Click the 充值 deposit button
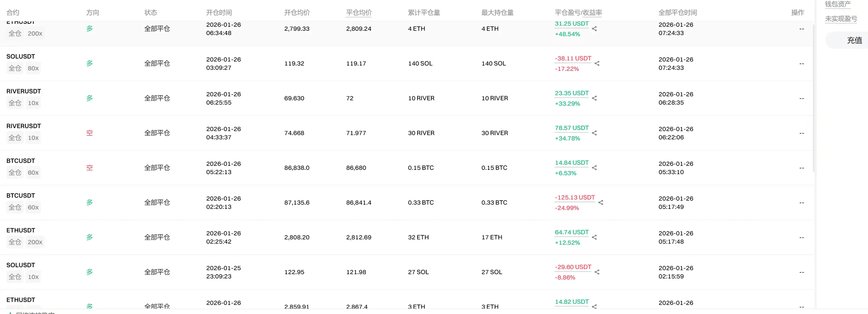 (854, 40)
